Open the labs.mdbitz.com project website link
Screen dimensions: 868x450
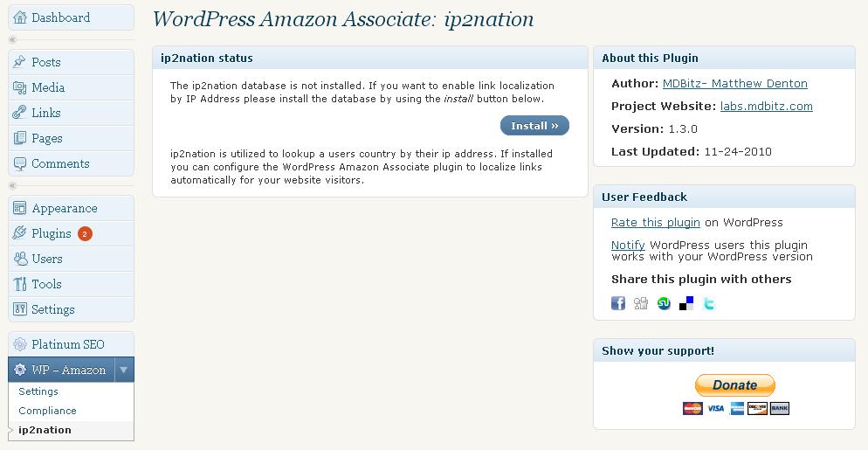point(766,107)
